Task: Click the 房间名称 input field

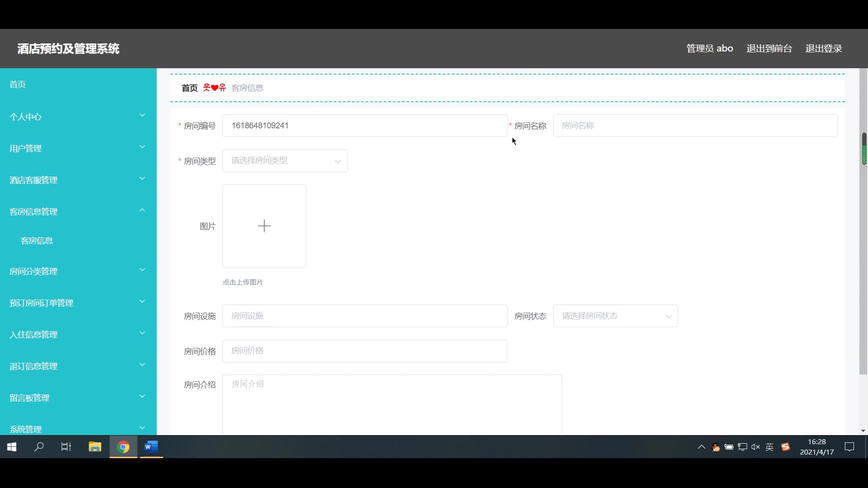Action: coord(695,126)
